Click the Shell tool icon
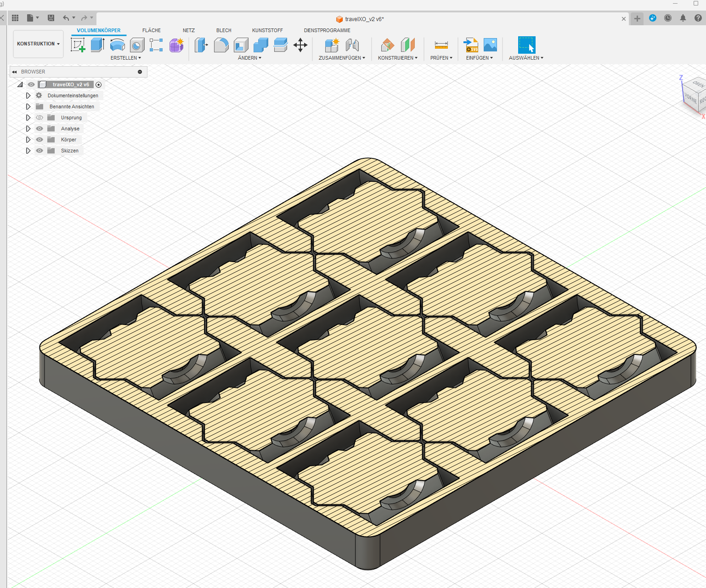Screen dimensions: 706x588 [241, 45]
